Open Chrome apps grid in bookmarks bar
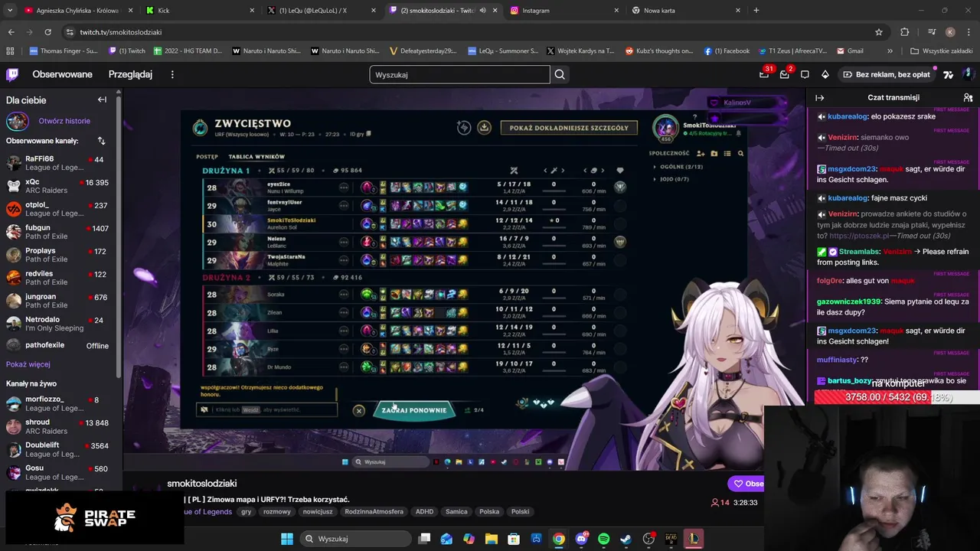Image resolution: width=980 pixels, height=551 pixels. coord(10,51)
